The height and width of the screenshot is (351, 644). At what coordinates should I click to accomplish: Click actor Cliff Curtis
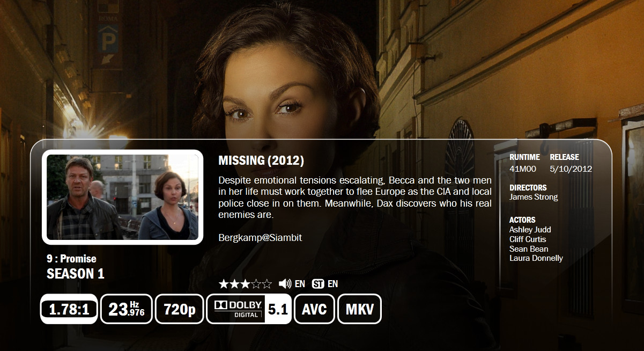pyautogui.click(x=528, y=239)
